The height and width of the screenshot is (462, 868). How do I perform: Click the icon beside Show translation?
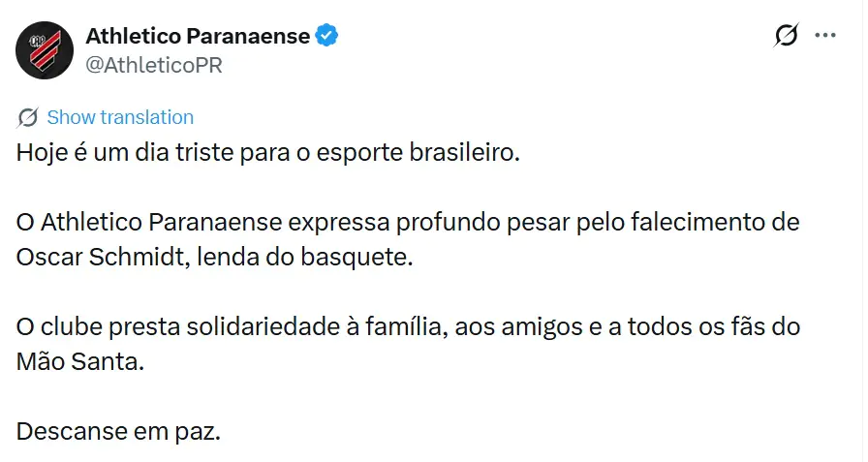[28, 118]
